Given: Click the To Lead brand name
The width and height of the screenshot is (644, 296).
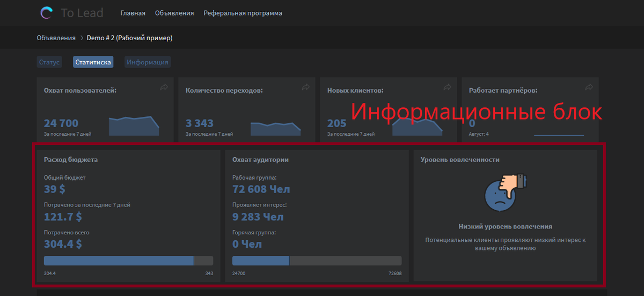Looking at the screenshot, I should pos(82,13).
